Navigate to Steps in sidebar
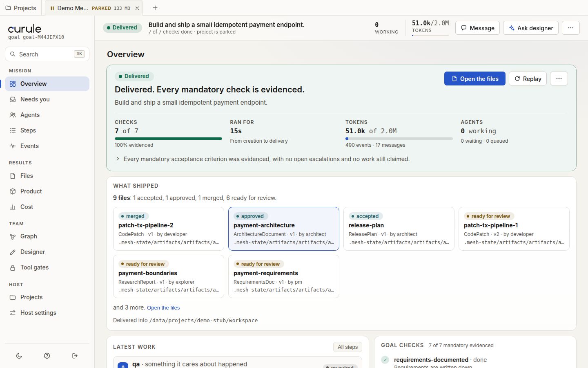The width and height of the screenshot is (588, 368). [47, 130]
